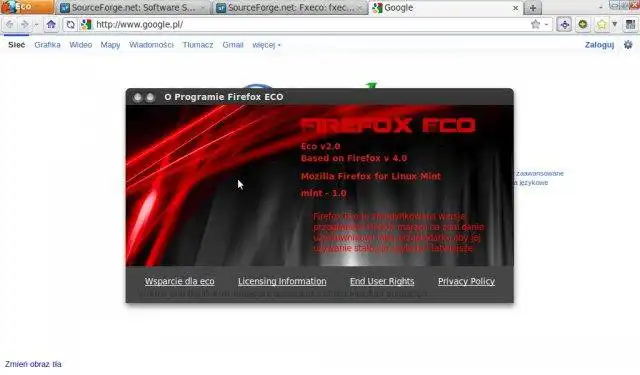640x375 pixels.
Task: Go back with the back arrow
Action: [10, 24]
